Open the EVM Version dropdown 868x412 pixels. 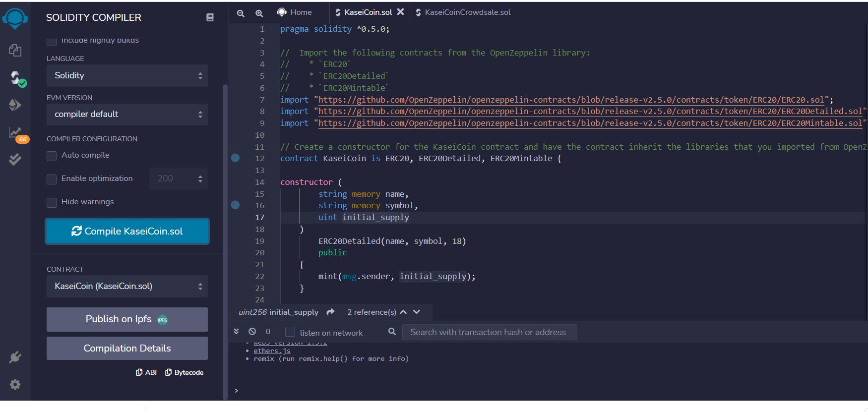coord(127,114)
